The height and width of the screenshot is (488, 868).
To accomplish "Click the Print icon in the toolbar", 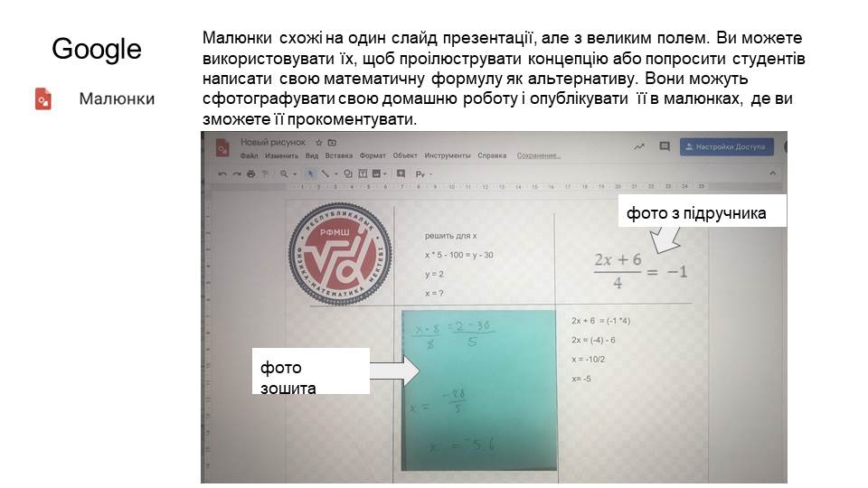I will [250, 174].
